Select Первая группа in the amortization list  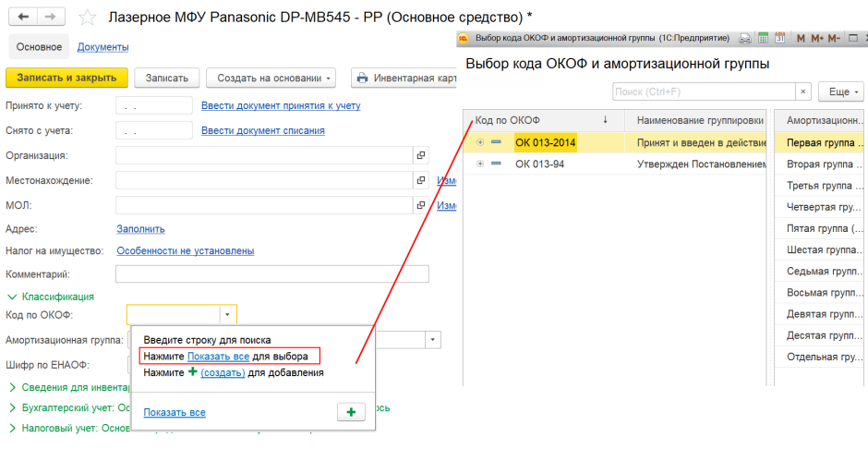(820, 142)
